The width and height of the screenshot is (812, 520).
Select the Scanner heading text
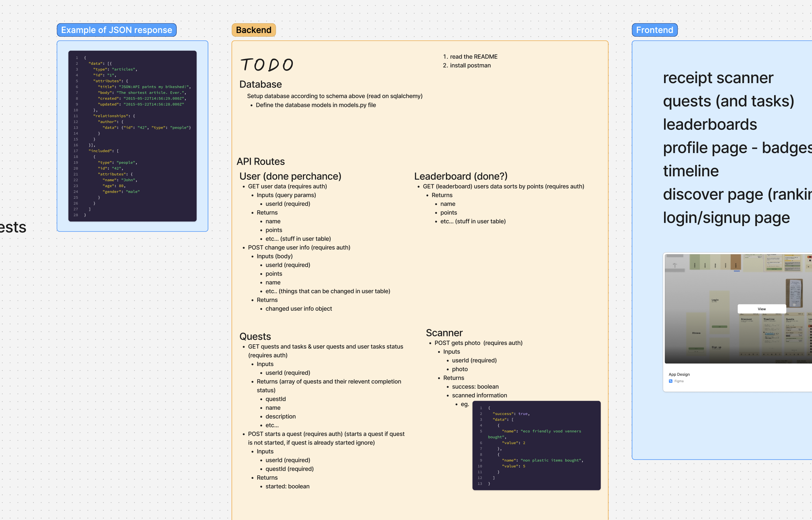coord(444,333)
